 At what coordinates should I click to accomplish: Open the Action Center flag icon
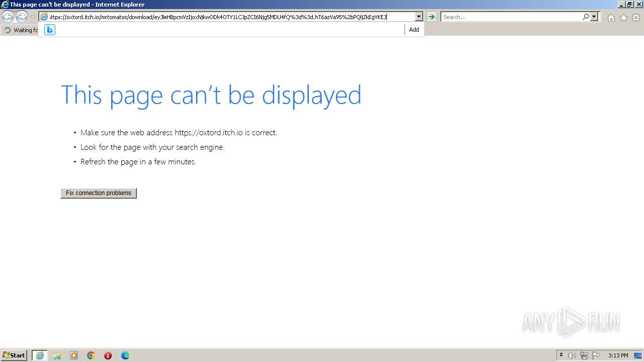tap(596, 355)
